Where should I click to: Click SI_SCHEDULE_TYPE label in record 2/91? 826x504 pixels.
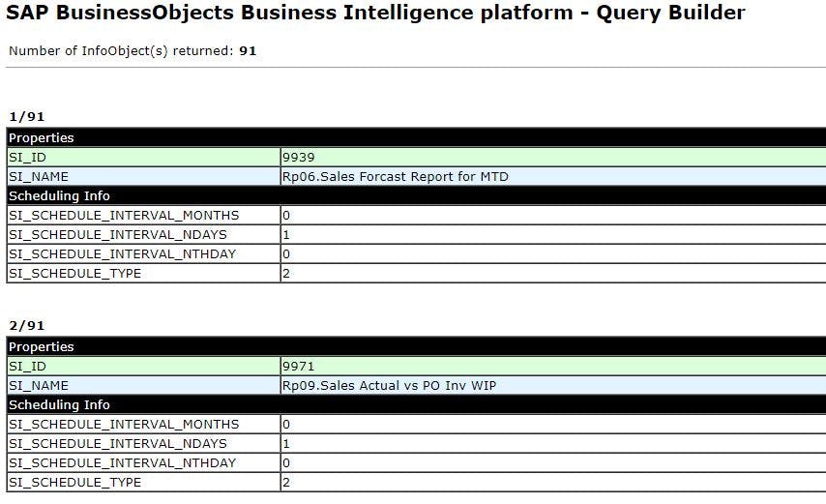(74, 483)
